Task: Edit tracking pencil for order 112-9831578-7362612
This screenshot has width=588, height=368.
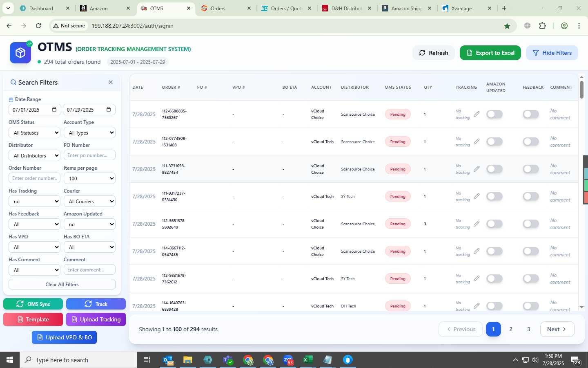Action: tap(477, 278)
